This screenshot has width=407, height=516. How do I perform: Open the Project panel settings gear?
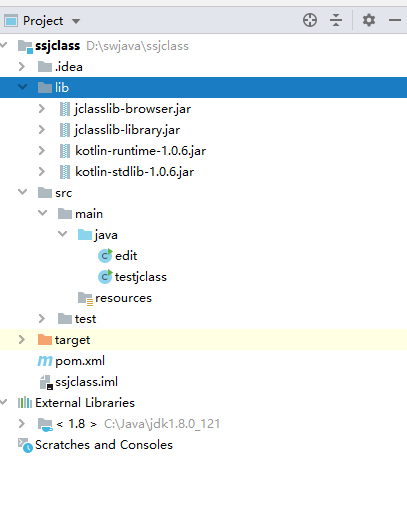click(x=369, y=20)
